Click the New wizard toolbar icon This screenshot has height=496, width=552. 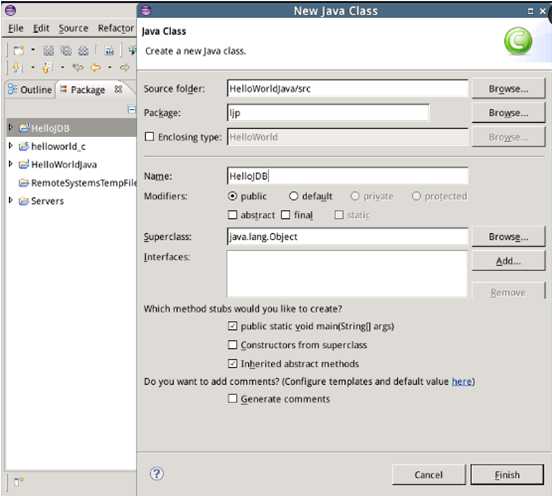(18, 51)
